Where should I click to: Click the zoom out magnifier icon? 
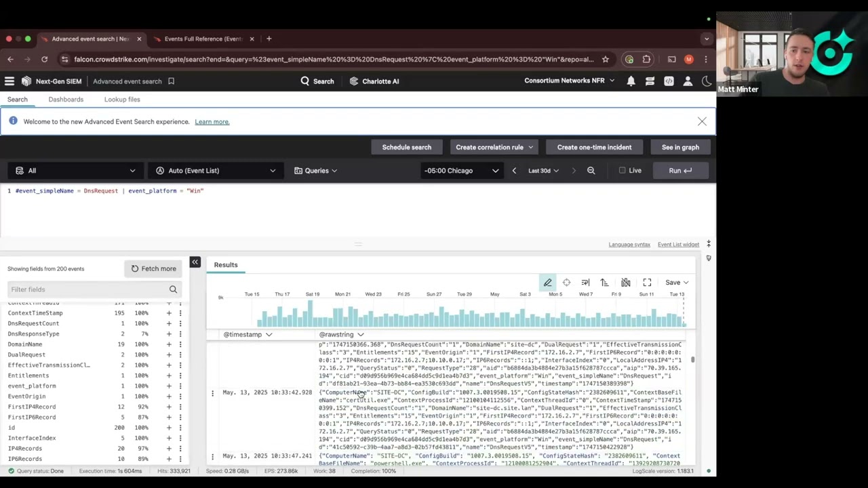coord(591,171)
